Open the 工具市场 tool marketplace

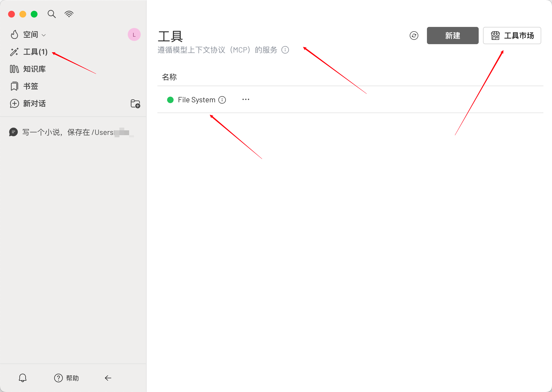512,36
